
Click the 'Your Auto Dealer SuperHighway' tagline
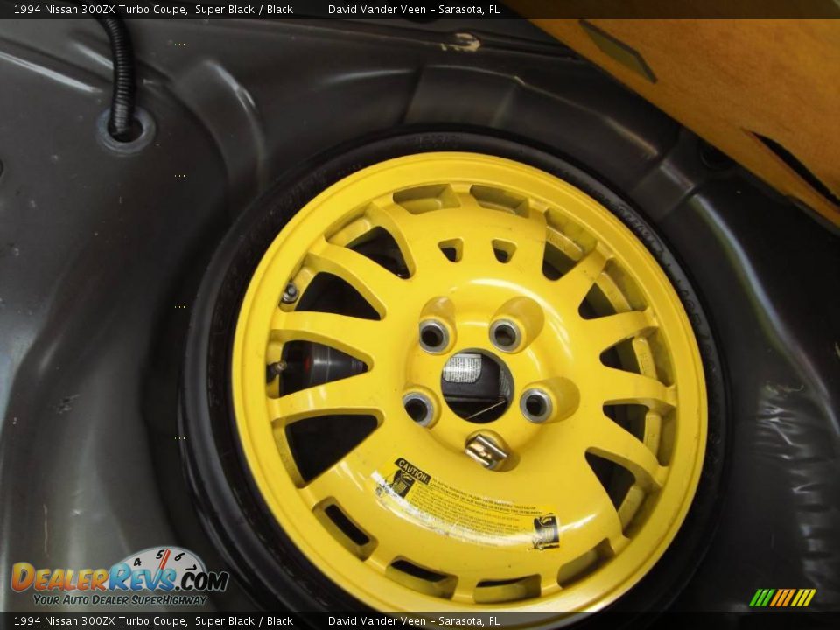tap(120, 599)
